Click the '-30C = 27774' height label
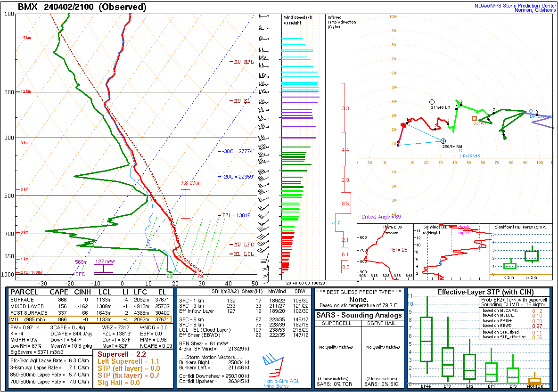Image resolution: width=558 pixels, height=392 pixels. (x=236, y=151)
